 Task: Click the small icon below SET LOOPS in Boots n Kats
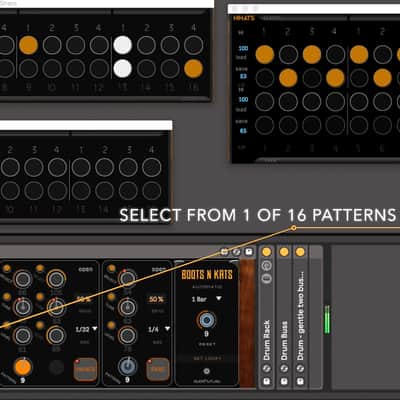206,371
